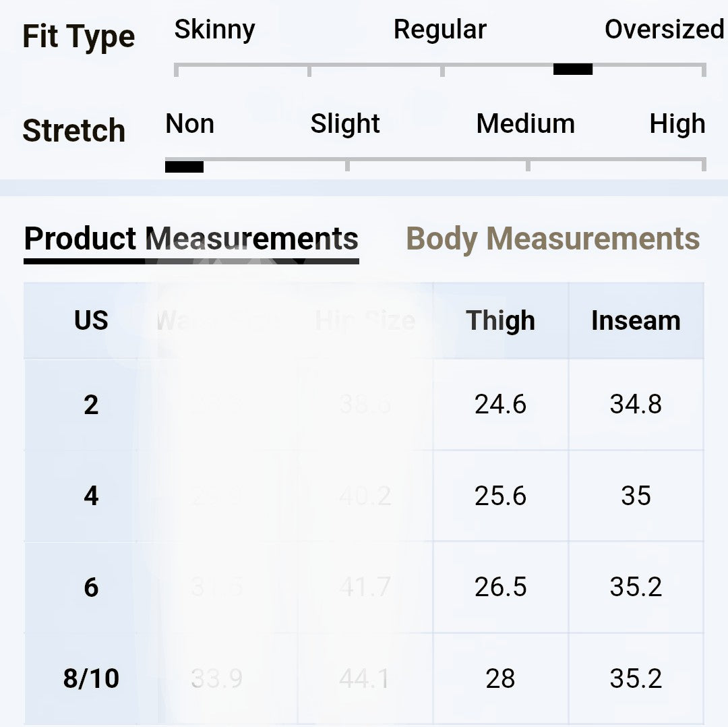The height and width of the screenshot is (727, 728).
Task: Switch to the Body Measurements tab
Action: [553, 239]
